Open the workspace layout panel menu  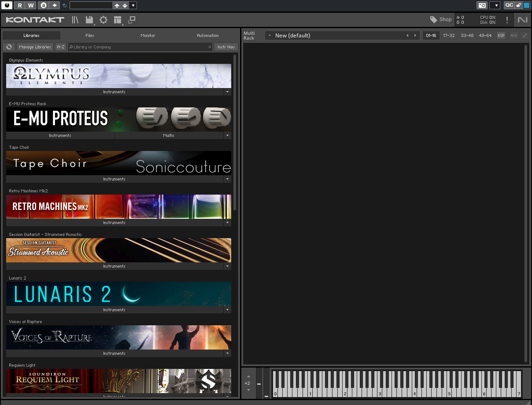click(x=118, y=20)
